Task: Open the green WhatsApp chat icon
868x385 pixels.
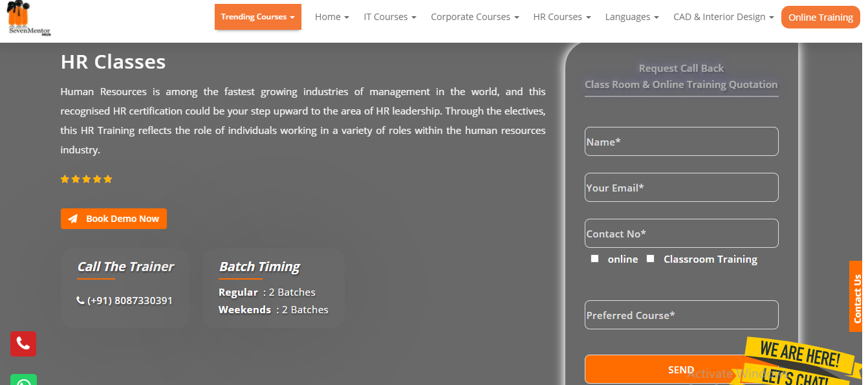Action: [x=23, y=380]
